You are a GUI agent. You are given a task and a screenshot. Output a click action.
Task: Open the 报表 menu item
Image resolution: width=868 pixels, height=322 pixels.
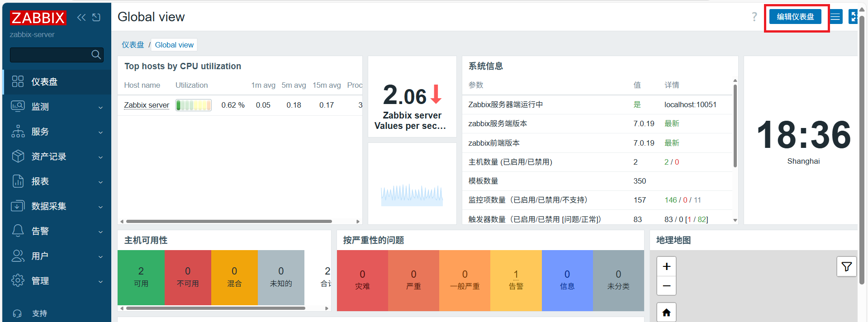tap(57, 181)
